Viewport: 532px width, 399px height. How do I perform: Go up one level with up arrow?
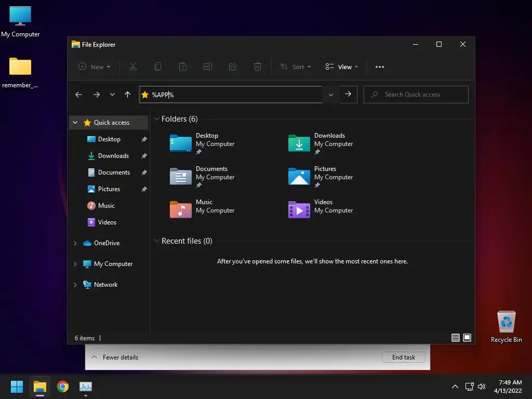(128, 95)
